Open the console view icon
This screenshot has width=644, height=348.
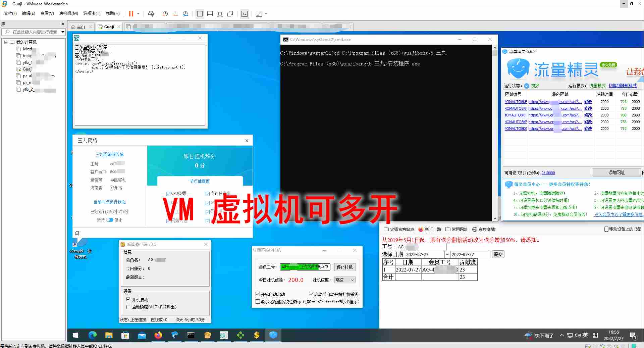coord(245,14)
